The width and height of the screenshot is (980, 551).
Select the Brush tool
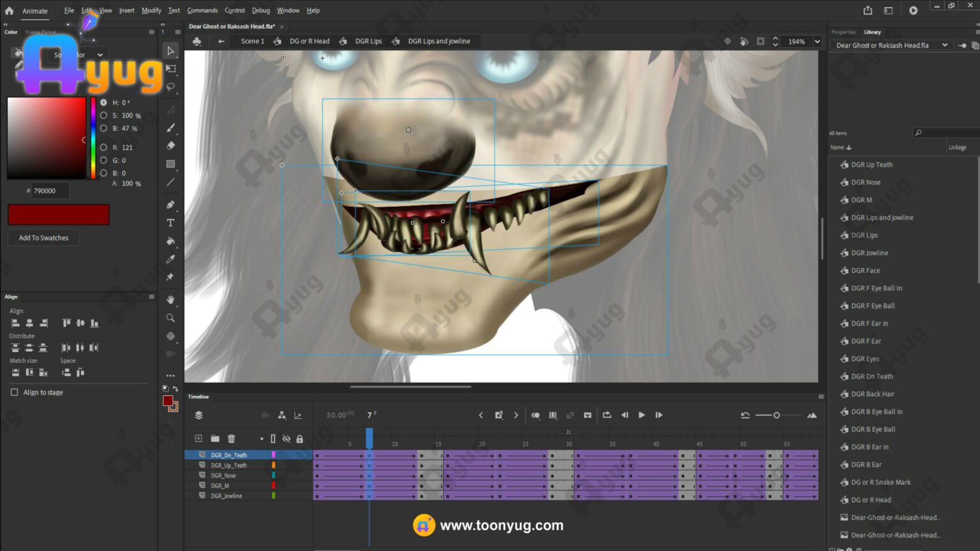[170, 128]
